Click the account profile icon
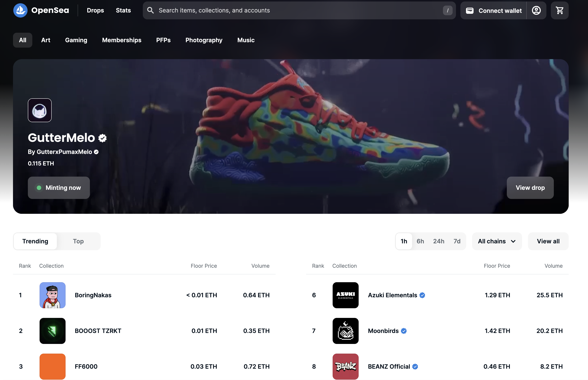Image resolution: width=588 pixels, height=380 pixels. [536, 10]
